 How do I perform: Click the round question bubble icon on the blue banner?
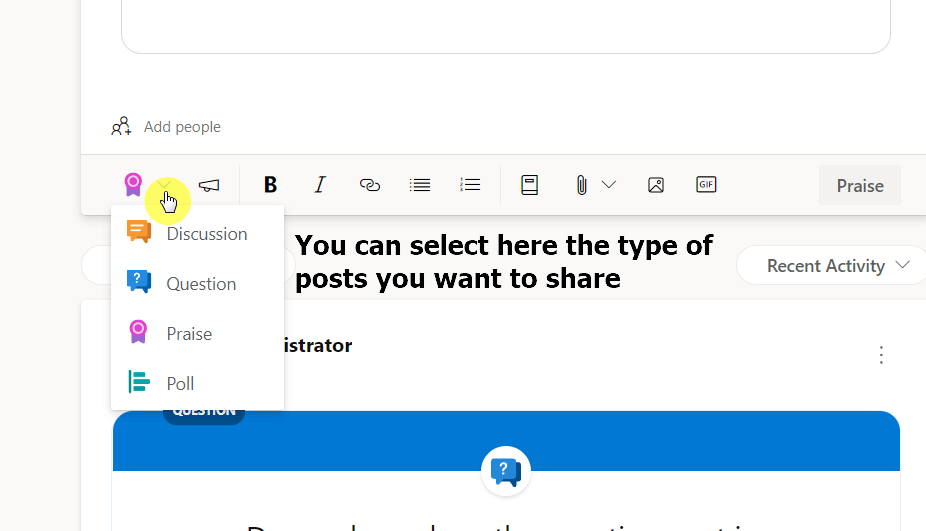pos(506,471)
